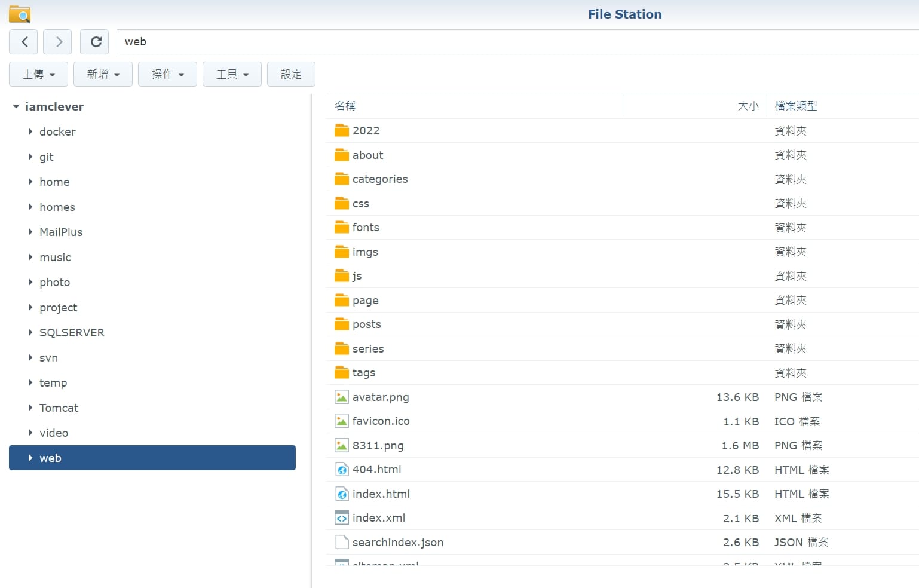Image resolution: width=919 pixels, height=588 pixels.
Task: Click the imgs folder icon
Action: pos(342,252)
